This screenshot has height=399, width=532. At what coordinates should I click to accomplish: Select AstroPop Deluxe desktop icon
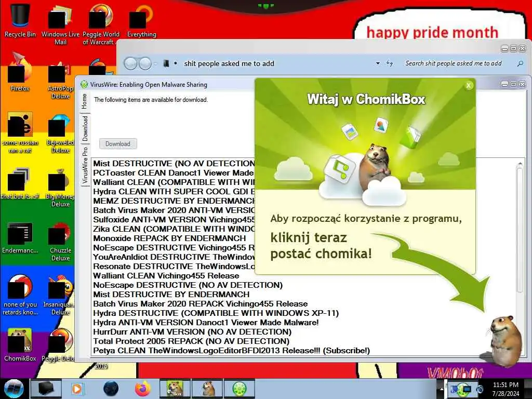pyautogui.click(x=60, y=79)
